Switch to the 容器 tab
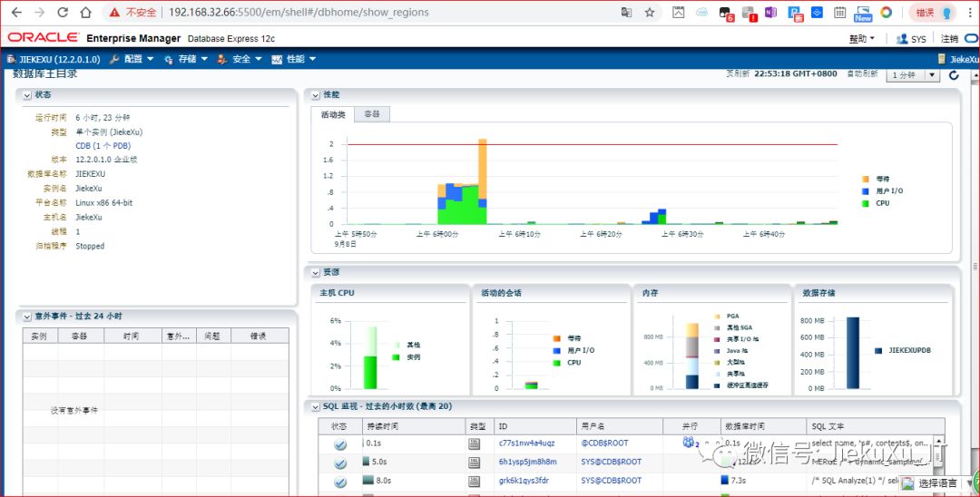The image size is (980, 497). coord(372,114)
